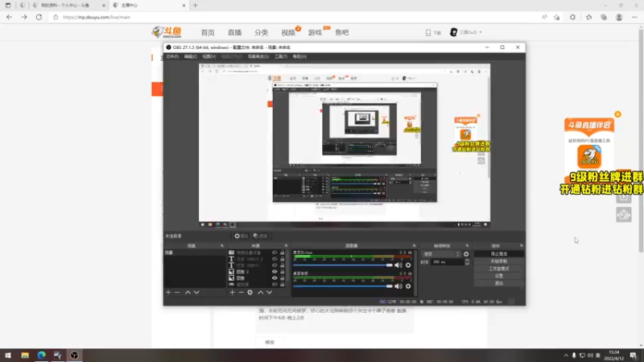Remove selected source with minus icon
Screen dimensions: 644x362
pyautogui.click(x=241, y=292)
